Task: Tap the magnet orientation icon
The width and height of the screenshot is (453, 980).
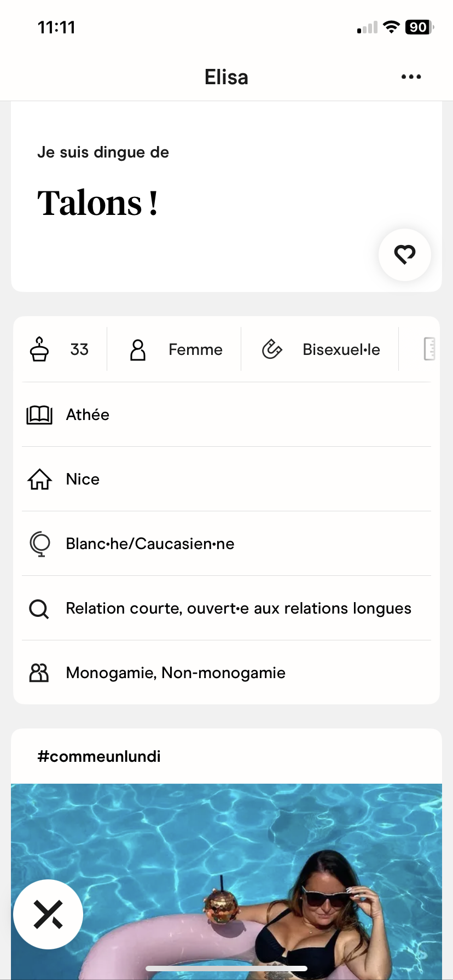Action: pos(272,349)
